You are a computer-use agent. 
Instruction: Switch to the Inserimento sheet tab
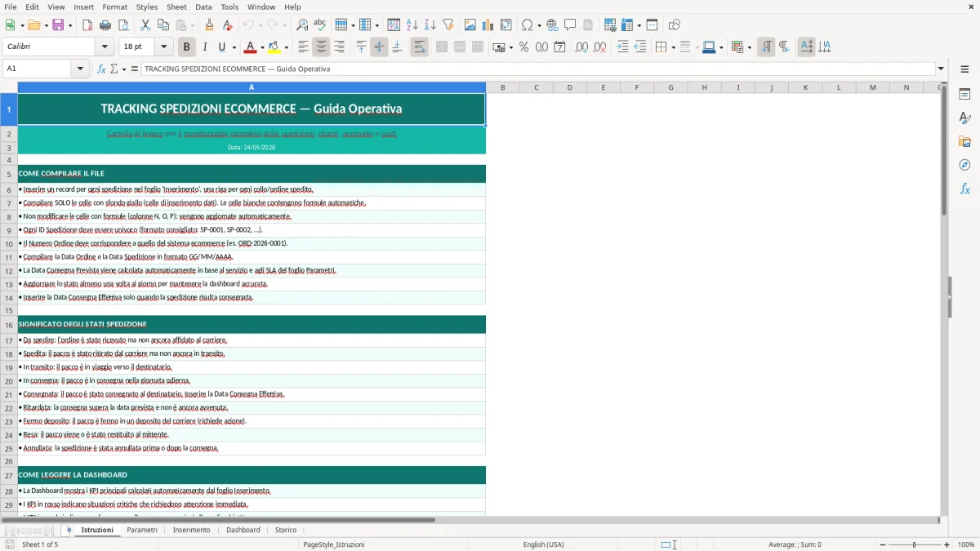click(x=191, y=530)
